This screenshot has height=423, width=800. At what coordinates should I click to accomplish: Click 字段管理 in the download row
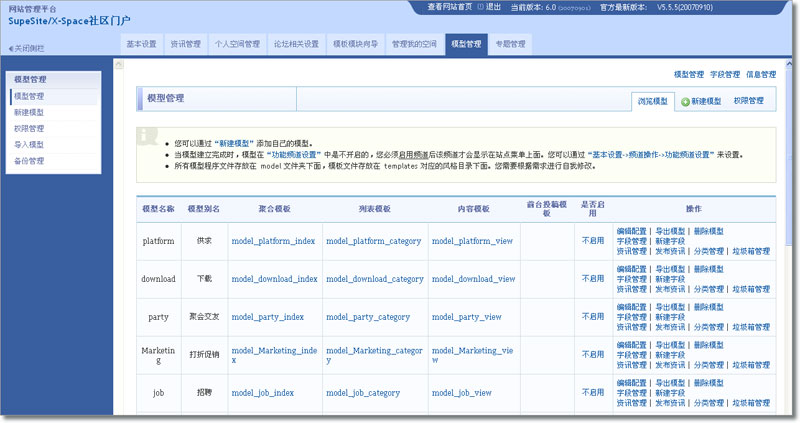631,279
